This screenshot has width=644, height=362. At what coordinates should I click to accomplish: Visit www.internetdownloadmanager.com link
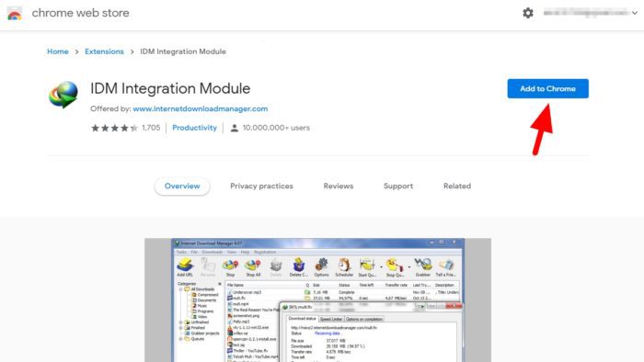201,108
